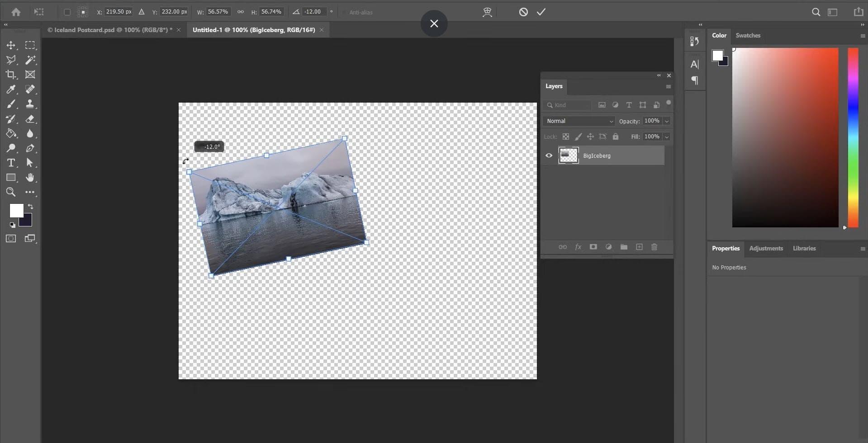
Task: Select the Move tool
Action: click(11, 45)
